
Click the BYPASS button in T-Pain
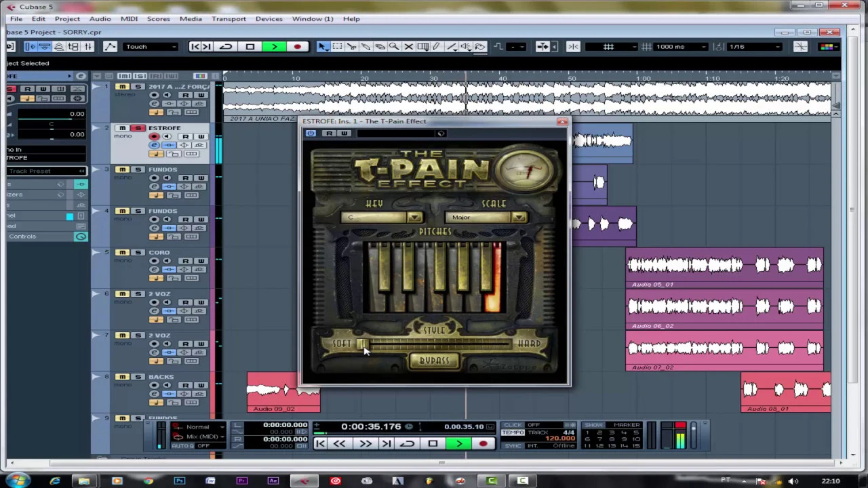click(434, 361)
